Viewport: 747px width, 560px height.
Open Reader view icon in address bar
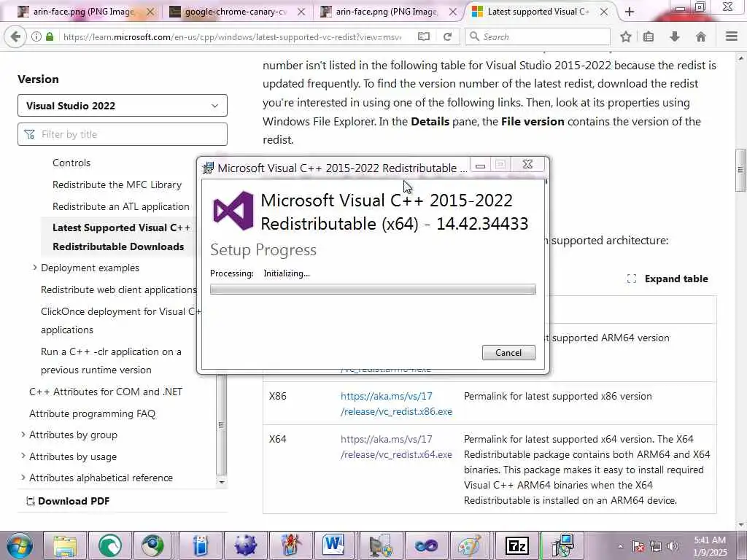424,36
